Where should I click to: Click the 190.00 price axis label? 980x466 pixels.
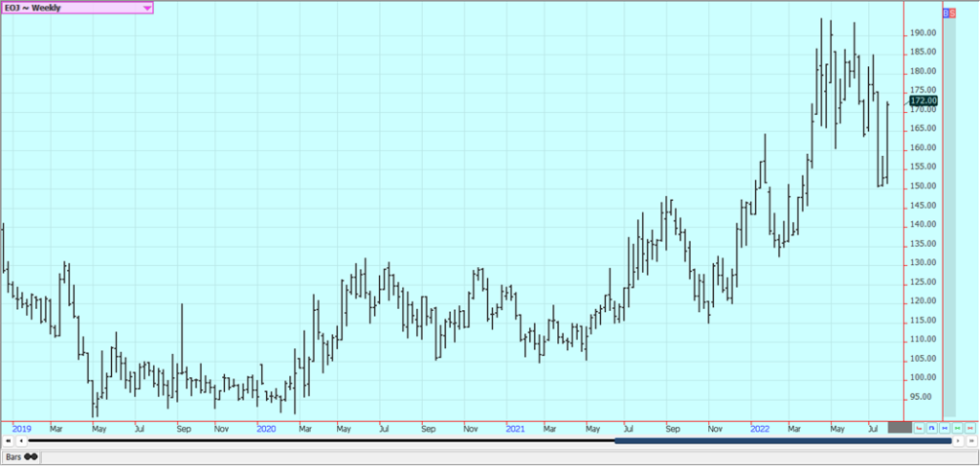923,33
